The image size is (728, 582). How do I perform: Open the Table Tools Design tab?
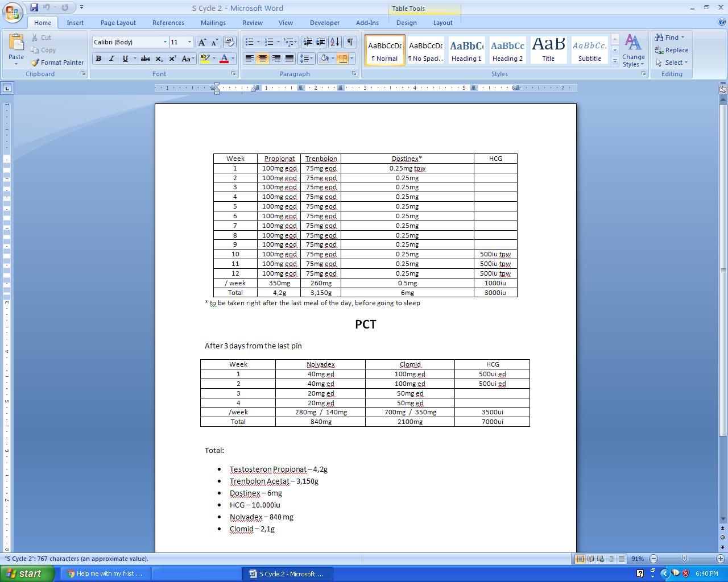click(407, 23)
